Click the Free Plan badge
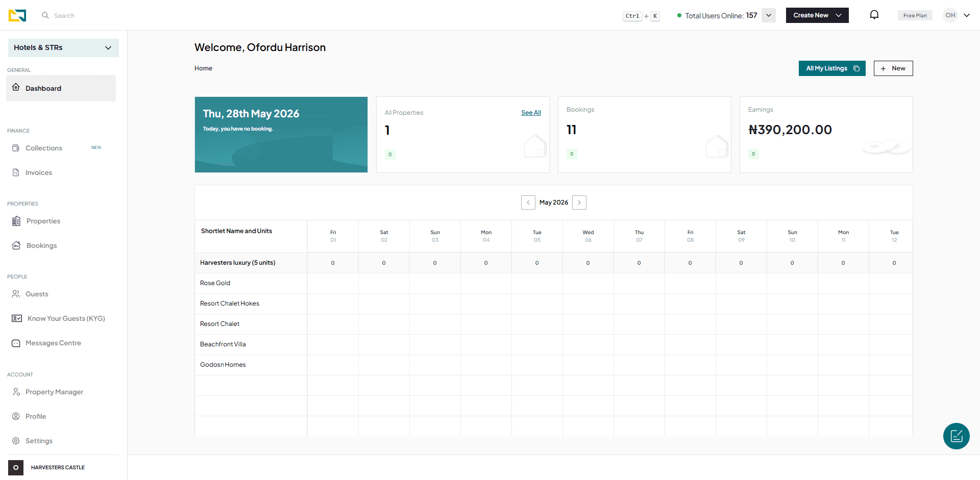 (x=915, y=15)
